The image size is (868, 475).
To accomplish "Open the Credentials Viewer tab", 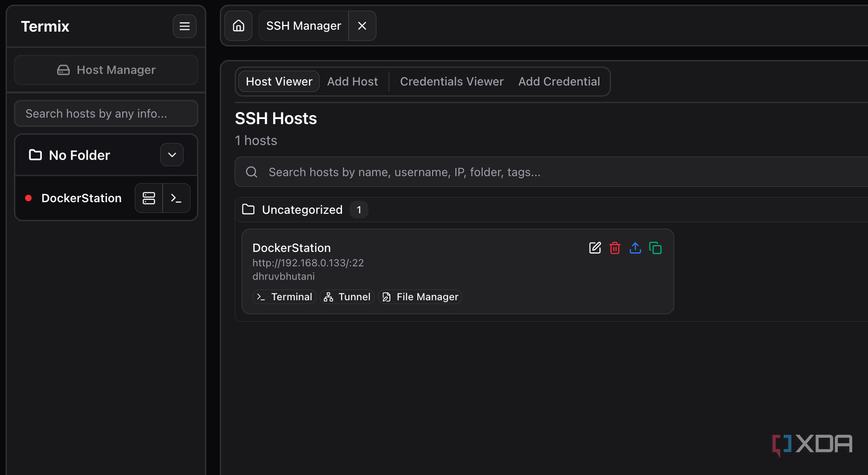I will (452, 81).
